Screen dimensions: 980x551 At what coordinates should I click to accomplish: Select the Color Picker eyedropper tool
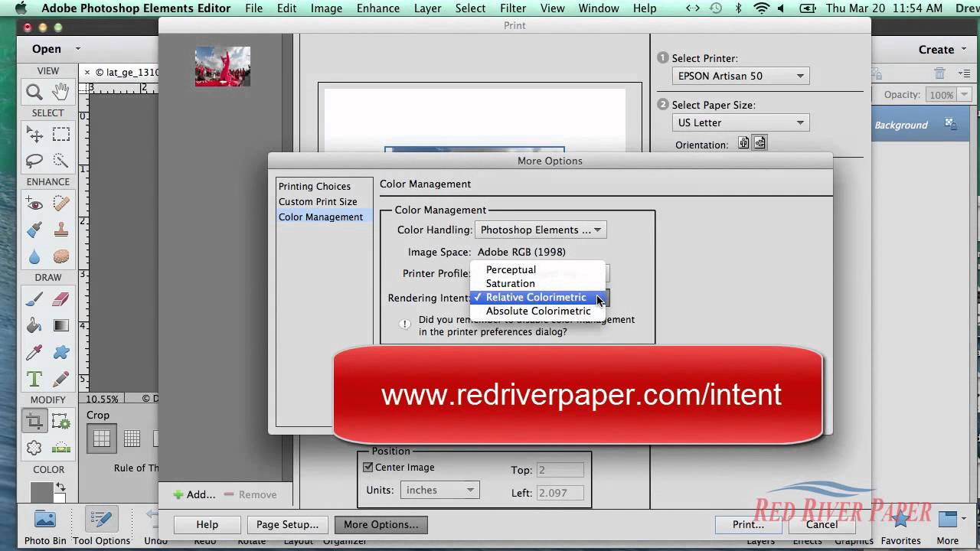pyautogui.click(x=34, y=352)
